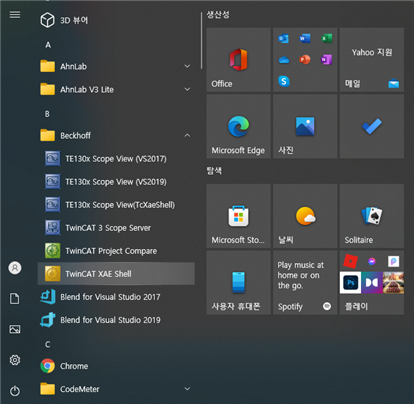The height and width of the screenshot is (404, 414).
Task: Open TE130x Scope View(TcXaeShell)
Action: [x=116, y=205]
